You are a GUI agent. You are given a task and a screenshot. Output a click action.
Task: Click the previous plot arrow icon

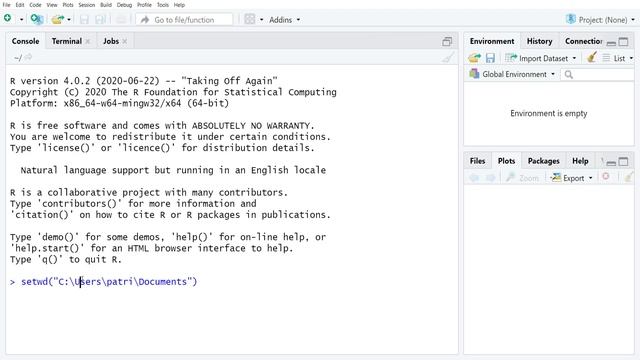point(474,178)
